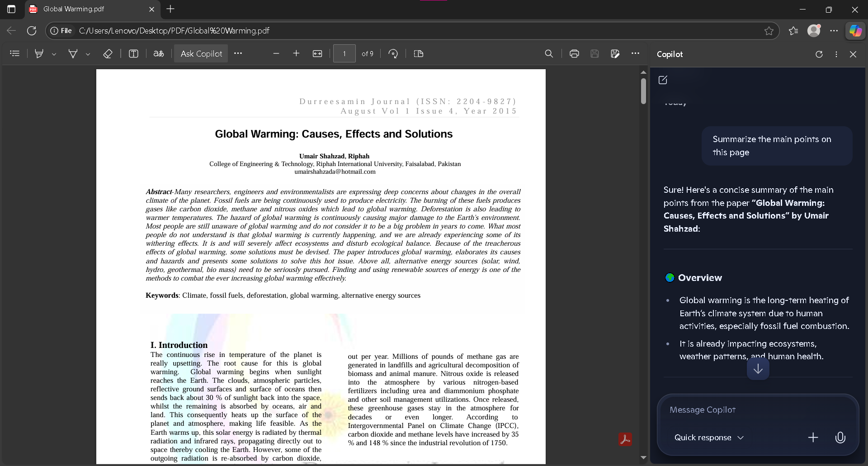Image resolution: width=868 pixels, height=466 pixels.
Task: Open the tab actions menu icon
Action: pyautogui.click(x=11, y=9)
